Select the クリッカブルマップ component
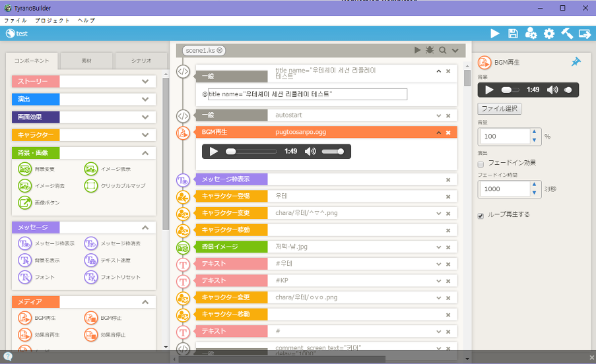 115,185
